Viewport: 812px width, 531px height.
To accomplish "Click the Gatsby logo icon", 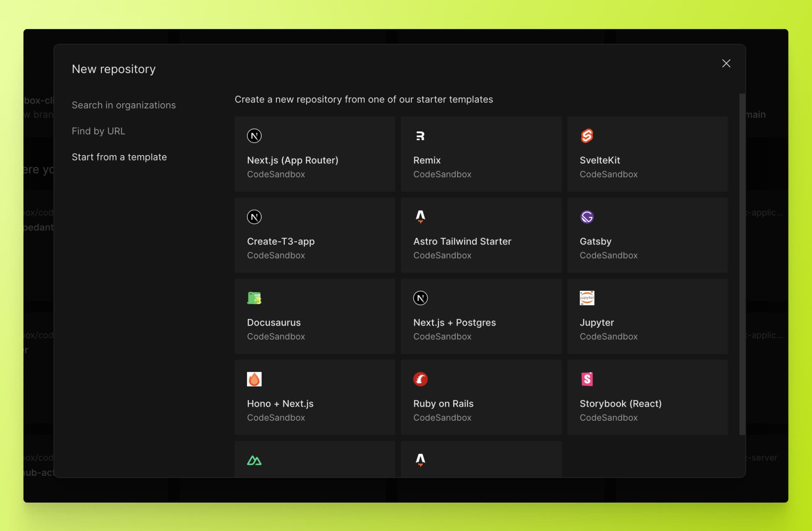I will coord(587,217).
